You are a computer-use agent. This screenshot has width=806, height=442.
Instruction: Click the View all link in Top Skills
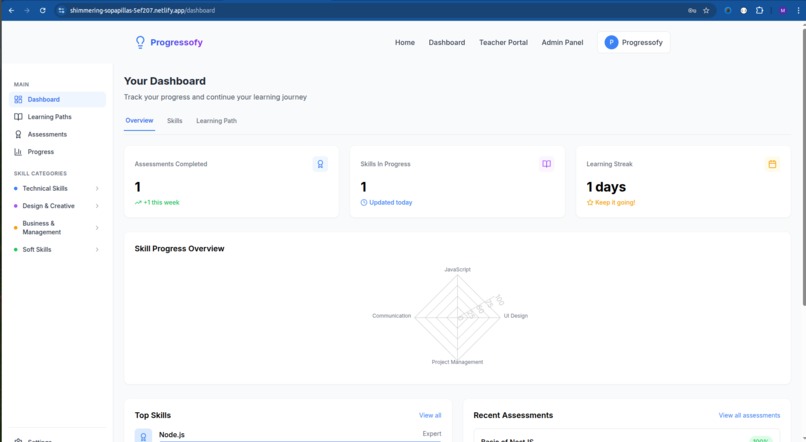click(430, 415)
